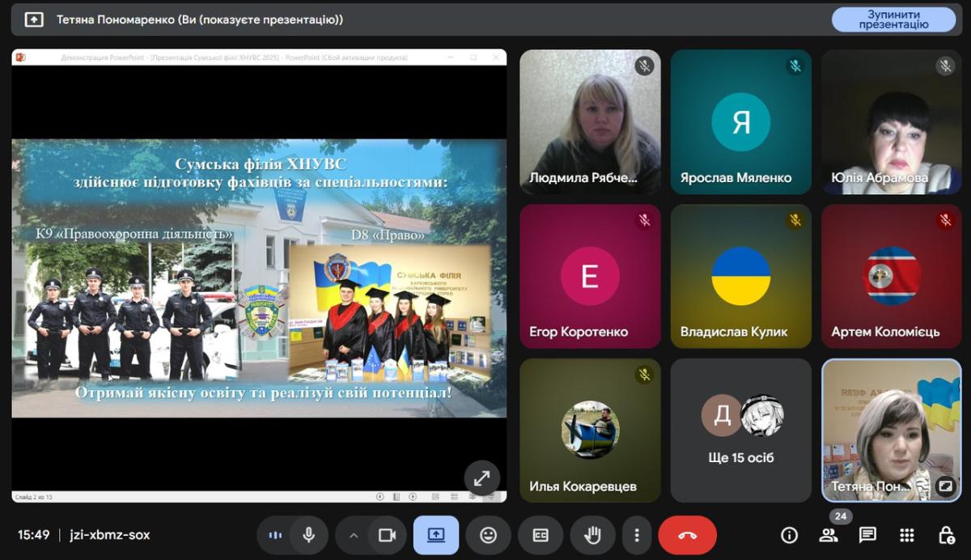Click the self-view layout icon on Тетяна's tile

point(944,486)
